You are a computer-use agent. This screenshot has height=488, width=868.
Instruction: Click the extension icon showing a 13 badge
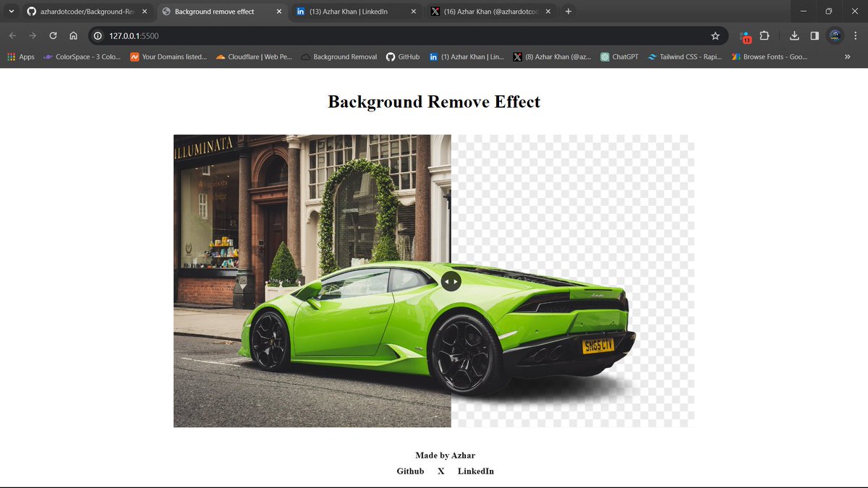[744, 35]
